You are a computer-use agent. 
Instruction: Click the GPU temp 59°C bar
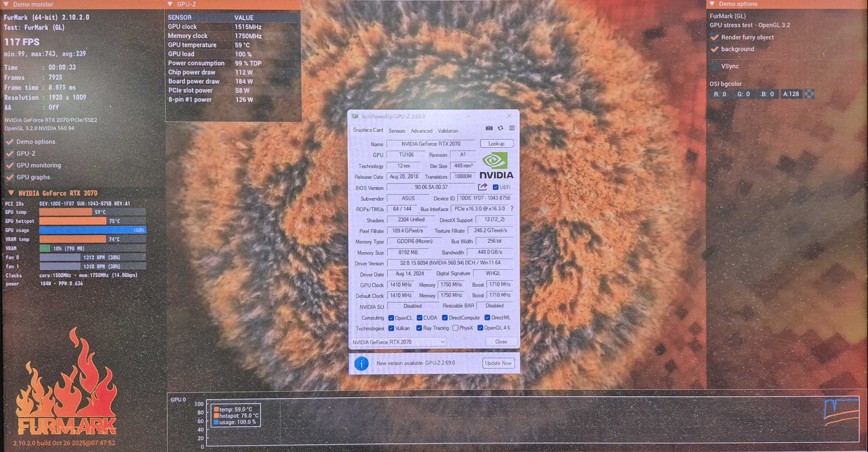(x=93, y=212)
